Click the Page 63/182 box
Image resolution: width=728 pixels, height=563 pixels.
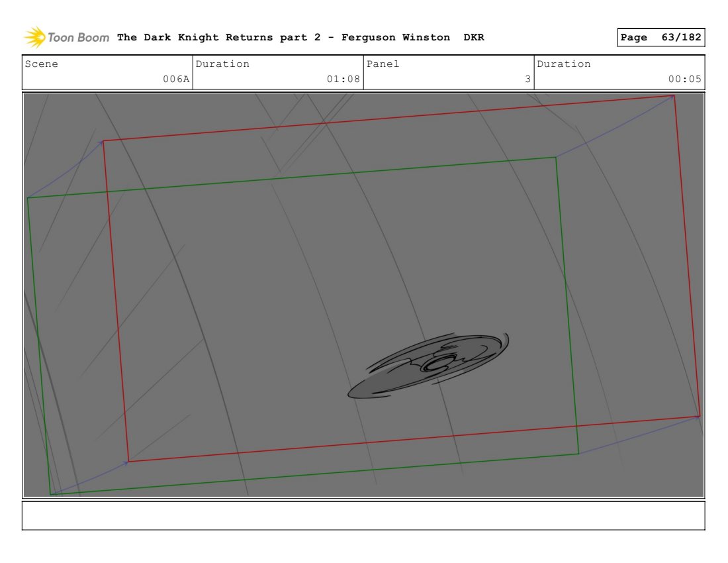[x=660, y=37]
